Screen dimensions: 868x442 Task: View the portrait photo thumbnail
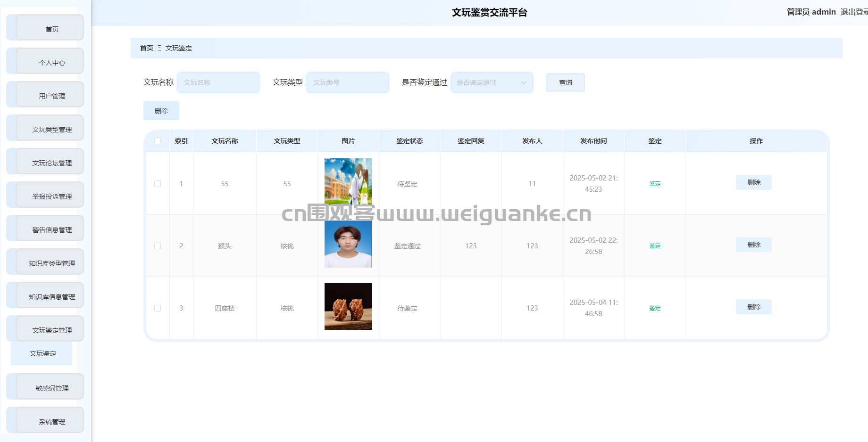tap(348, 244)
